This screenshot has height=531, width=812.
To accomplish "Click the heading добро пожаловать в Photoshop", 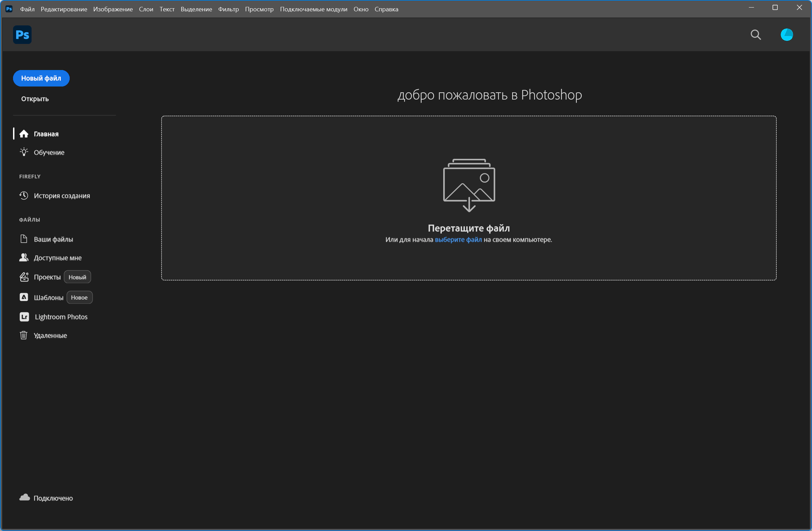I will click(x=490, y=95).
